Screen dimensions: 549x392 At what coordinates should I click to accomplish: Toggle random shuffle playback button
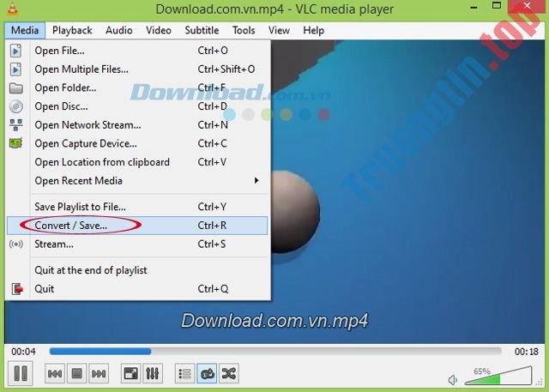coord(229,374)
